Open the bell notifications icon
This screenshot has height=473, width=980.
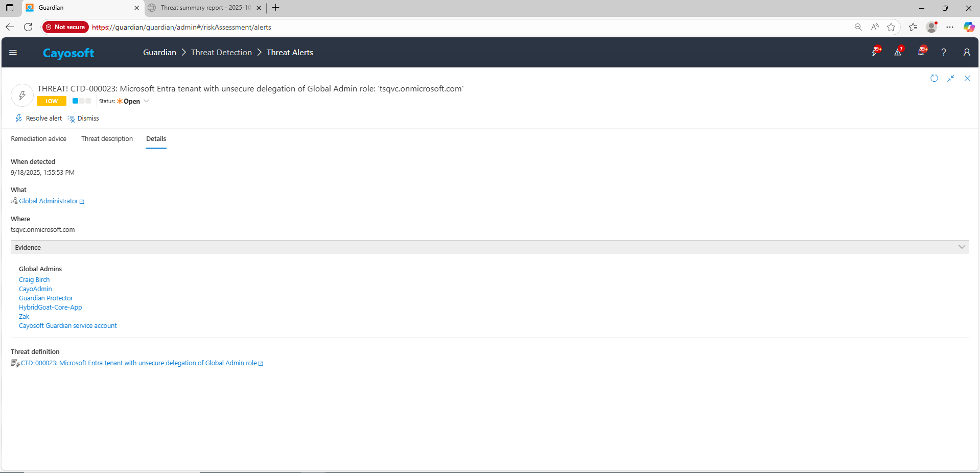[921, 52]
